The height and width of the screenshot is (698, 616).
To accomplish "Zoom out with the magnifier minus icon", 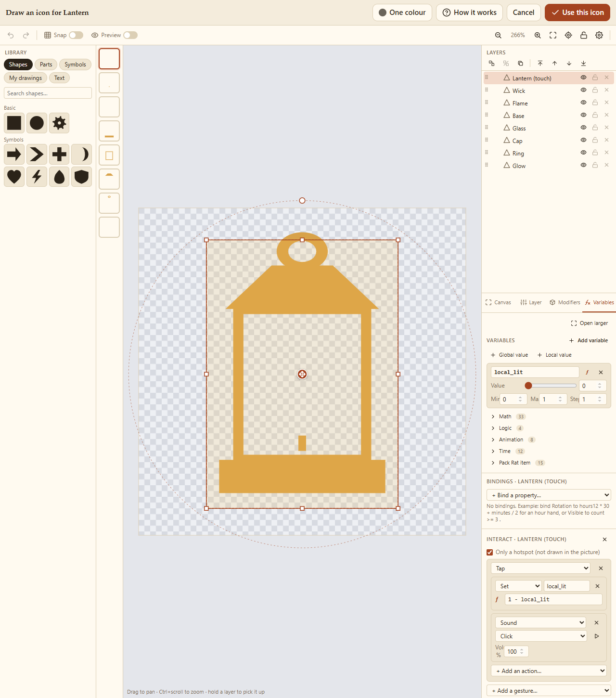I will point(498,35).
